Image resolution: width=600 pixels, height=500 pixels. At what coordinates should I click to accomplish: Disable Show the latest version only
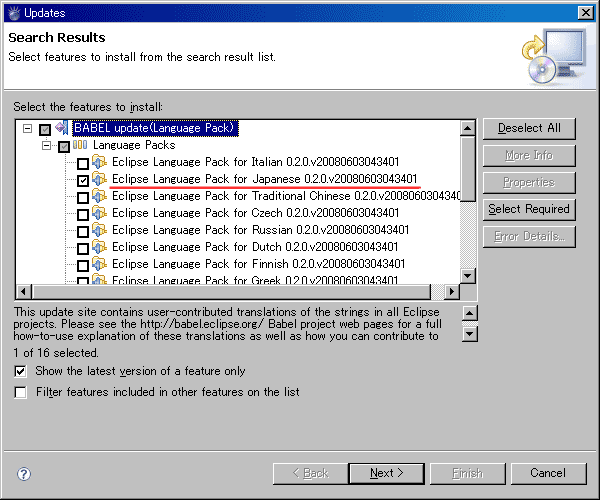coord(20,371)
